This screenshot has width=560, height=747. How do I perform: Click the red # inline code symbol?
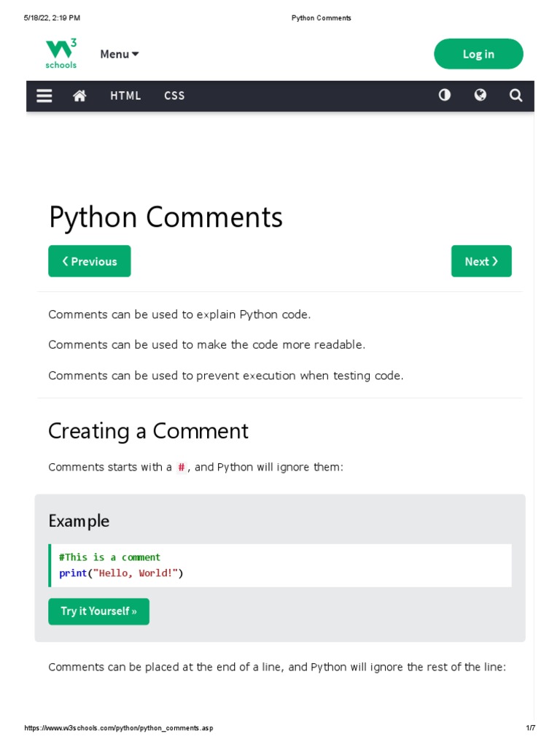point(182,467)
